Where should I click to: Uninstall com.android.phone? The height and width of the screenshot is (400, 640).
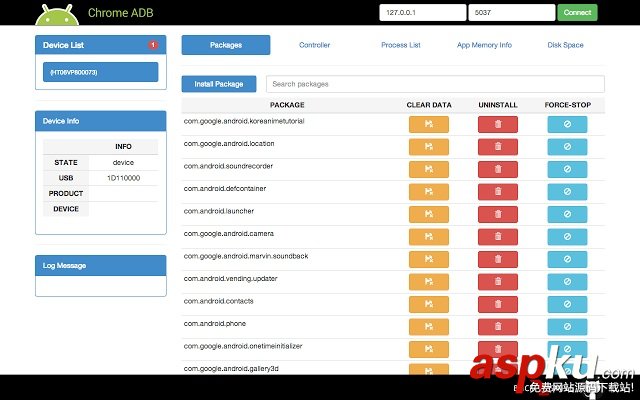click(x=498, y=327)
